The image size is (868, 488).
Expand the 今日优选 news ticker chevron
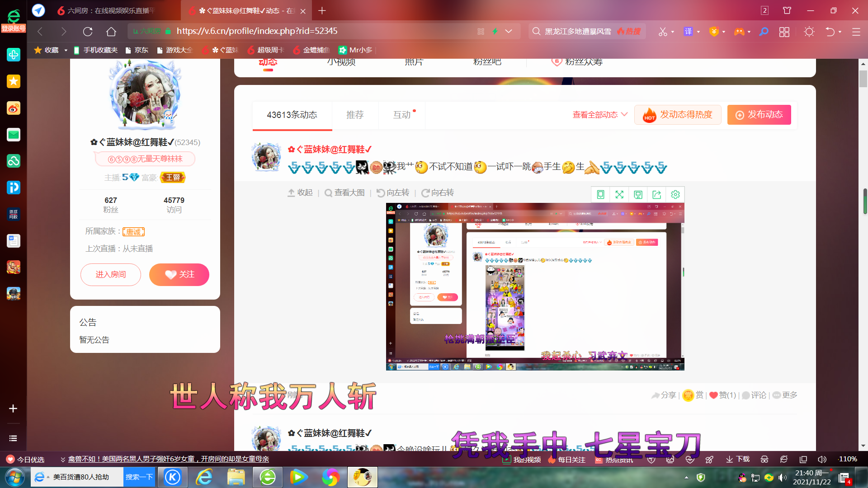[x=63, y=460]
